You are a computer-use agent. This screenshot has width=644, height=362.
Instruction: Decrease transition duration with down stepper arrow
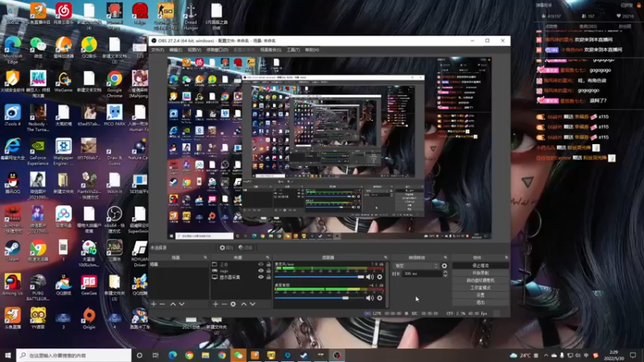(x=445, y=275)
